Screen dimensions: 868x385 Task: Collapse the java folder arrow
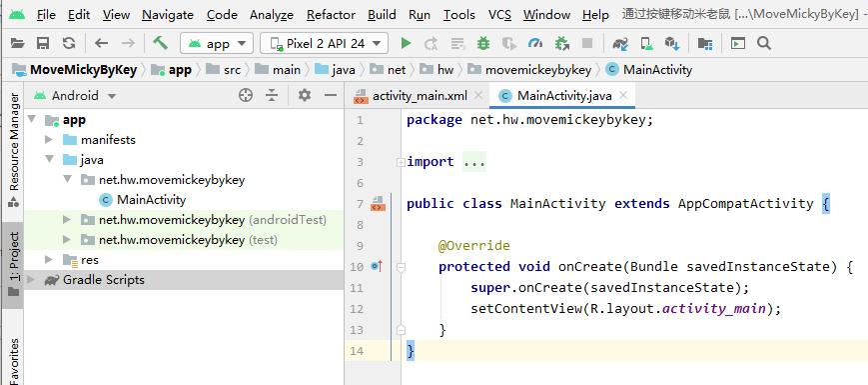click(49, 160)
